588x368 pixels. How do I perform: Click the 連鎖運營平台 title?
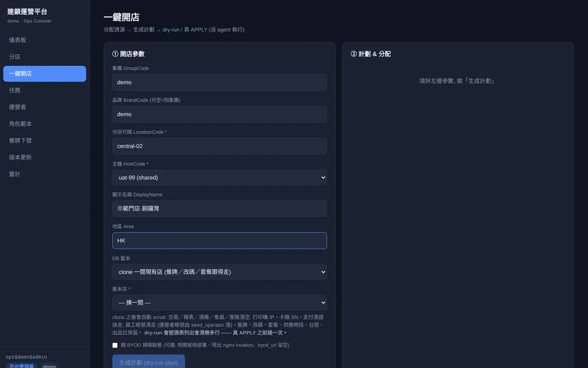pyautogui.click(x=27, y=12)
